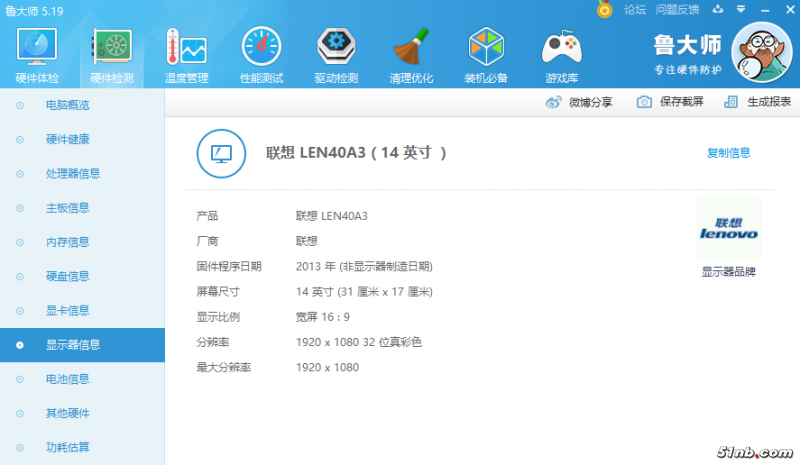Click the monitor circle icon beside LEN40A3
The width and height of the screenshot is (800, 465).
(221, 154)
